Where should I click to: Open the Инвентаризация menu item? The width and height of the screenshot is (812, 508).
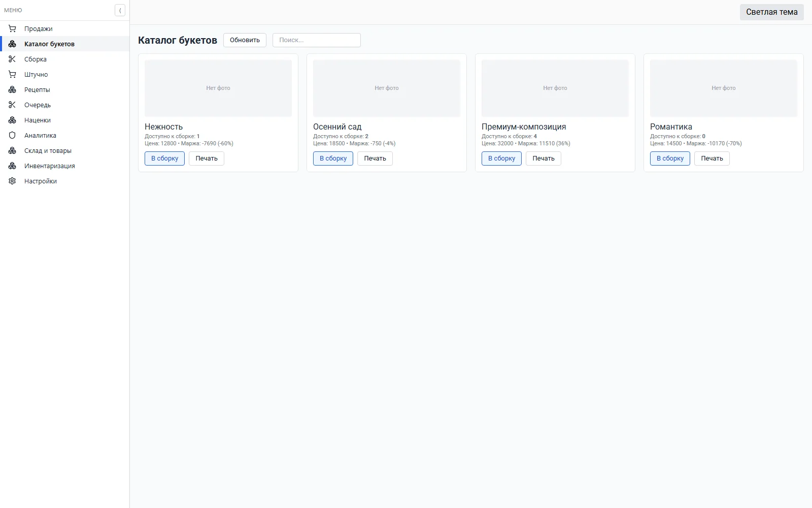coord(65,166)
